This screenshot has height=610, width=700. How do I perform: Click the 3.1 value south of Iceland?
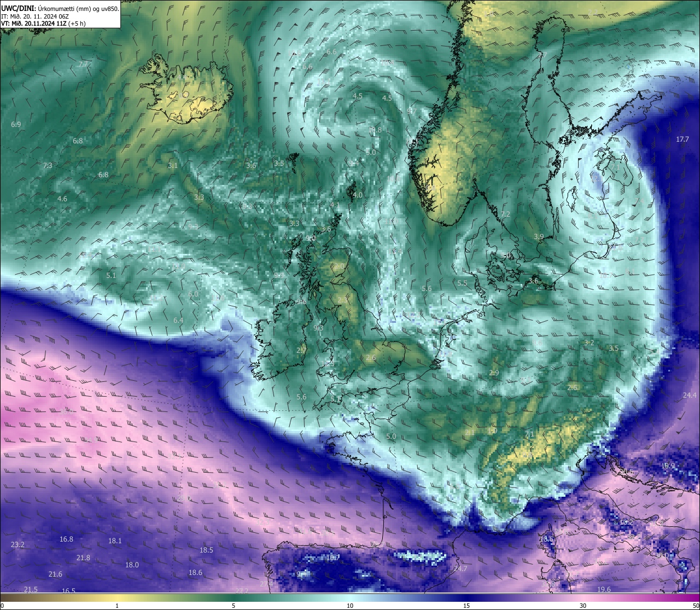173,165
